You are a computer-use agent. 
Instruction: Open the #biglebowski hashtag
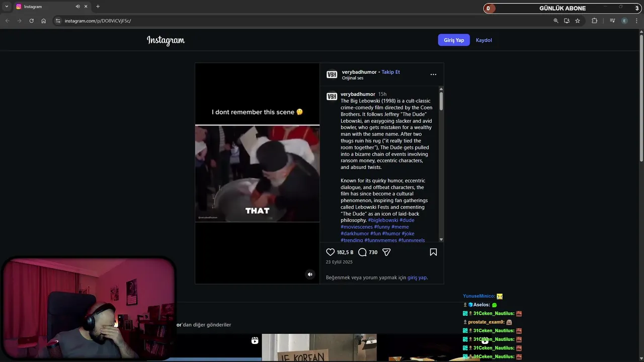(x=383, y=220)
